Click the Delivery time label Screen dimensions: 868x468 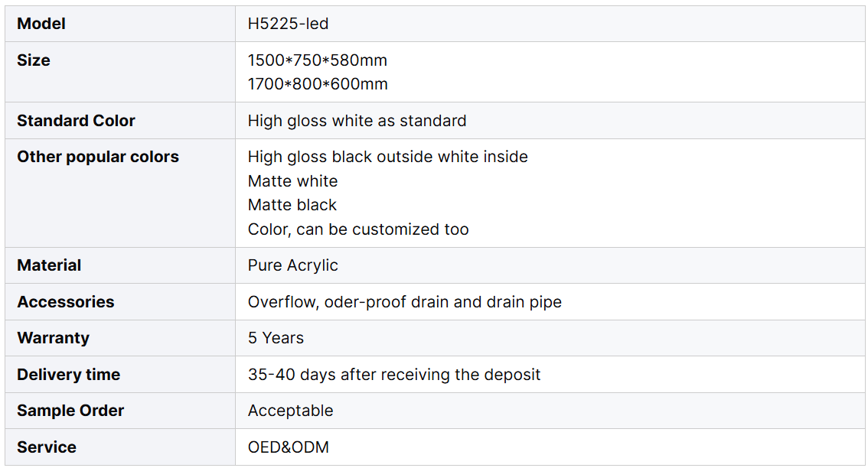68,375
